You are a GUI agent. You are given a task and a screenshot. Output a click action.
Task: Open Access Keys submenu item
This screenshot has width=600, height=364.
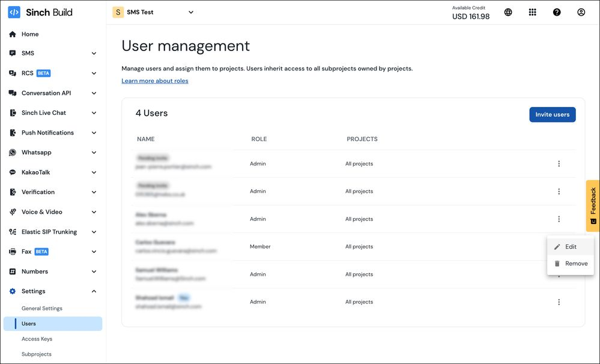click(37, 339)
